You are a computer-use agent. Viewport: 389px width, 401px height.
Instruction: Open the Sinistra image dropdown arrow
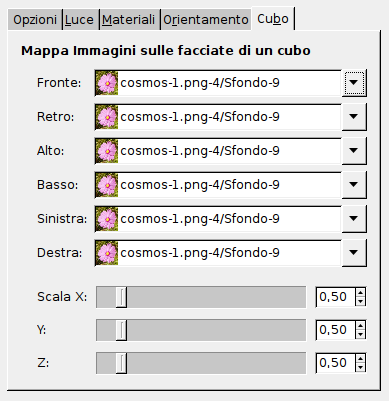pos(354,219)
